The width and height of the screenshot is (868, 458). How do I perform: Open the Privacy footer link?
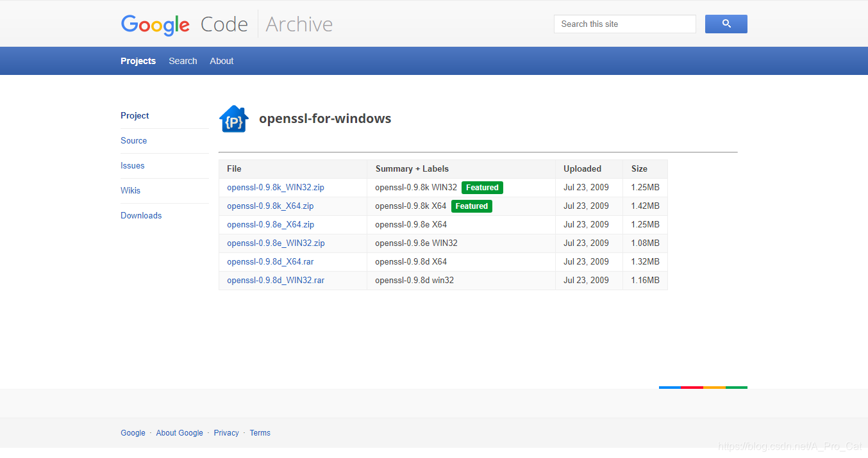pyautogui.click(x=226, y=433)
